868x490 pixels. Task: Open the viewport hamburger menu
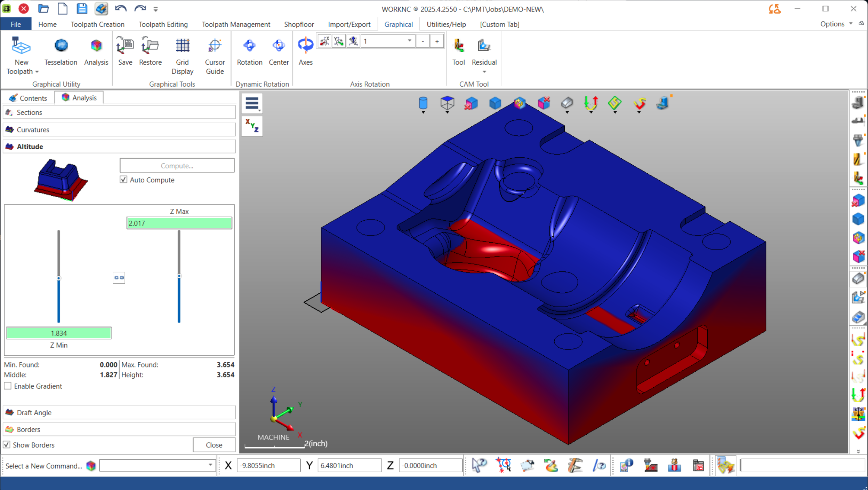coord(252,103)
